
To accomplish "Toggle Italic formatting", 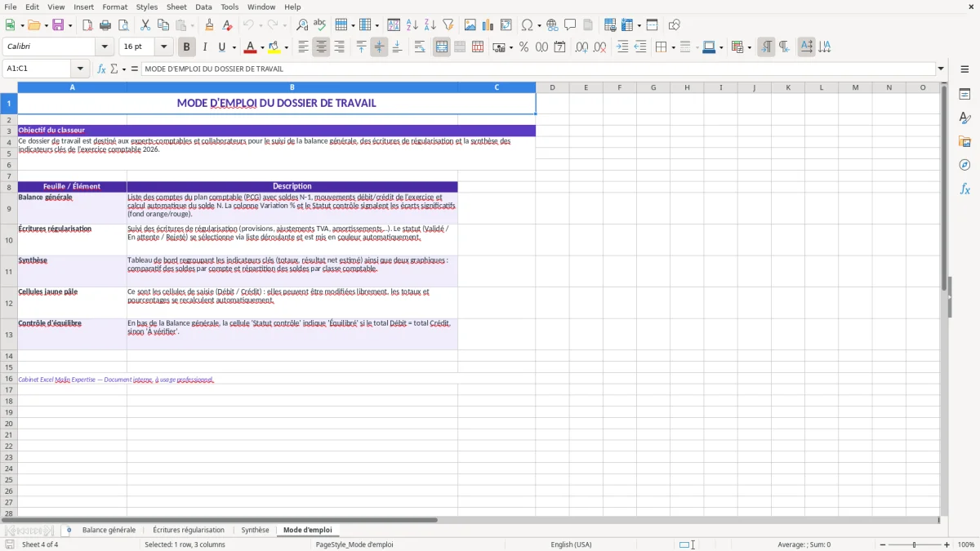I will [205, 47].
